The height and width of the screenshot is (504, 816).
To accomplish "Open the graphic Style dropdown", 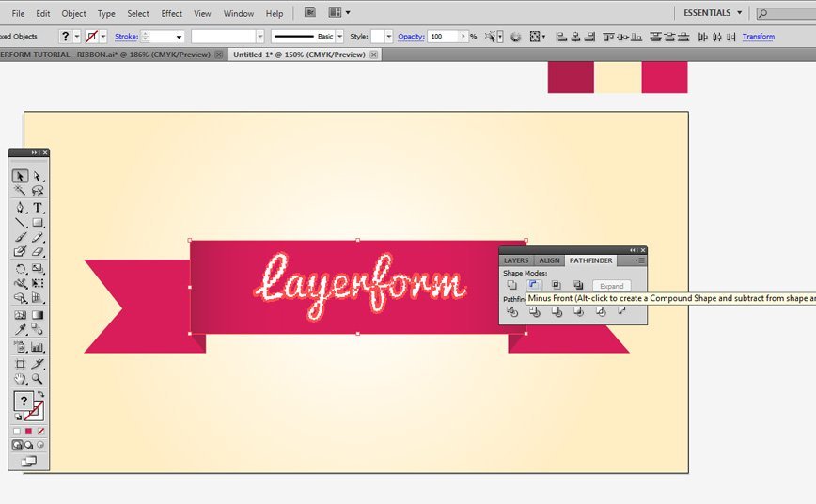I will (x=389, y=37).
